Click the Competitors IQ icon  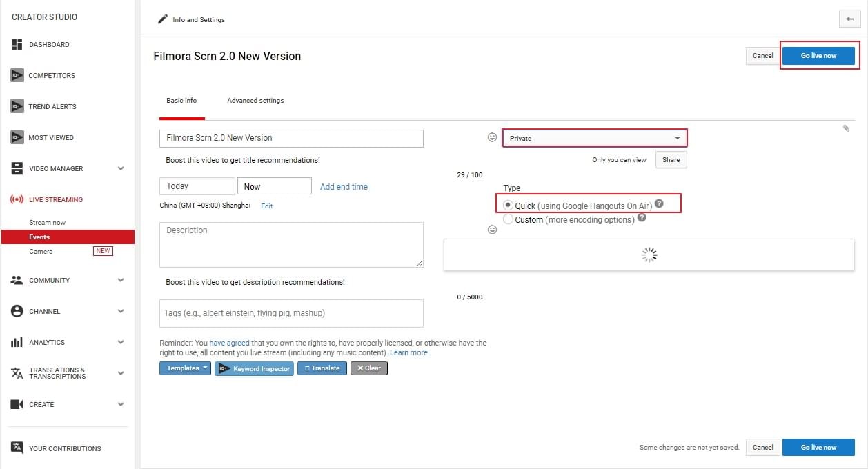17,75
